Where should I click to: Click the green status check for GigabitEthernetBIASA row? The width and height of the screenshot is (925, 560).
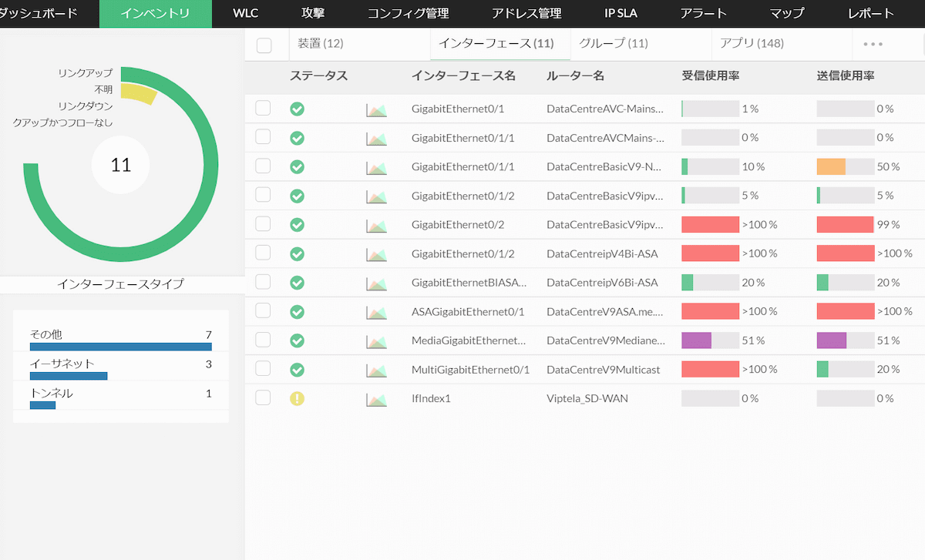click(x=297, y=283)
